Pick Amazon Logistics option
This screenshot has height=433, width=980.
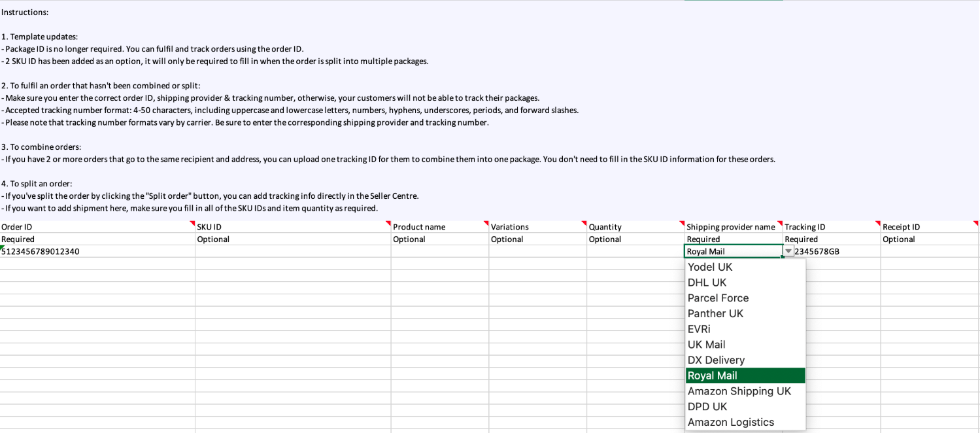745,422
